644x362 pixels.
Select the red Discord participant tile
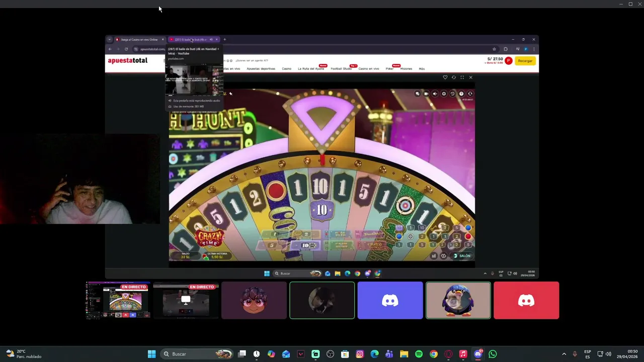[x=526, y=300]
